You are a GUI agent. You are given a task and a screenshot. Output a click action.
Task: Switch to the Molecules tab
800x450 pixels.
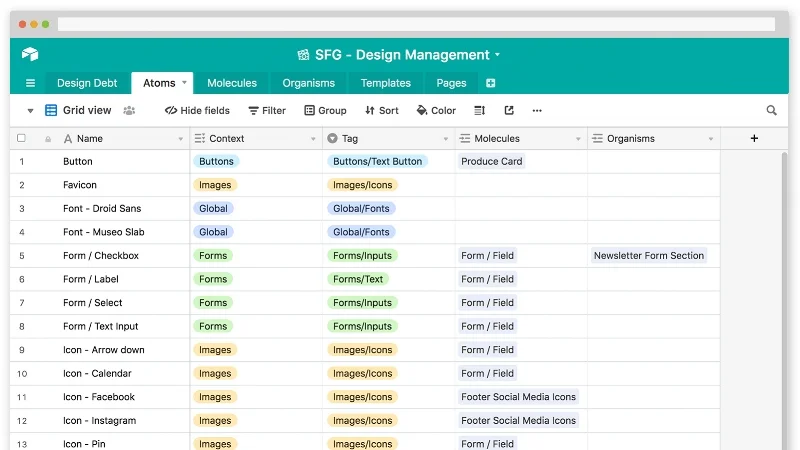(232, 83)
